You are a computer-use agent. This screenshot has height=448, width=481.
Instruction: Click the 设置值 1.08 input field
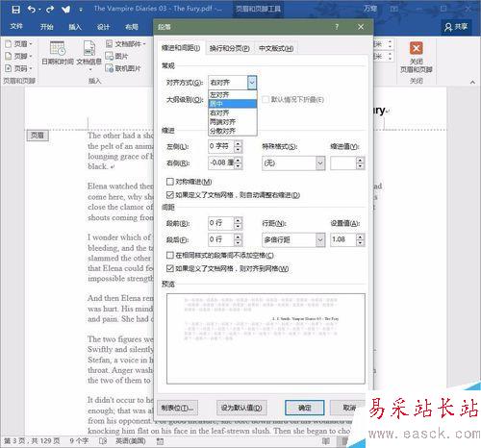click(x=343, y=239)
